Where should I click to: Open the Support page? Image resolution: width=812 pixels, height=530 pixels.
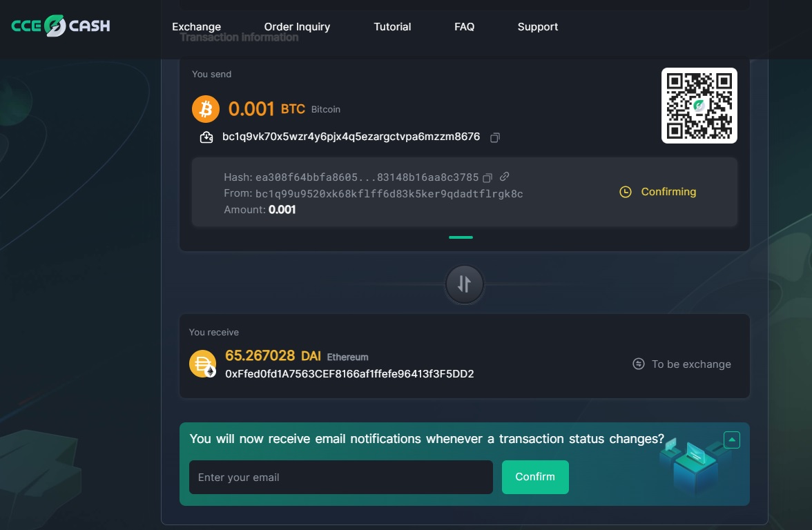(537, 26)
